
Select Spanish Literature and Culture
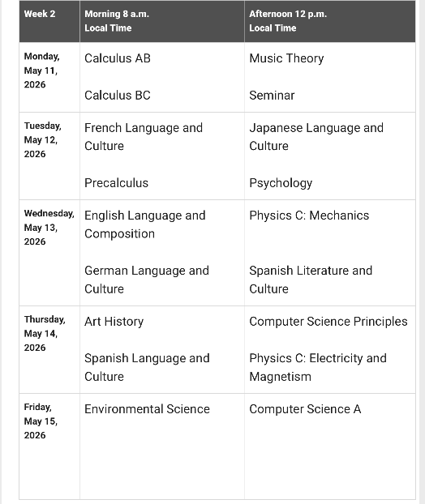[311, 280]
